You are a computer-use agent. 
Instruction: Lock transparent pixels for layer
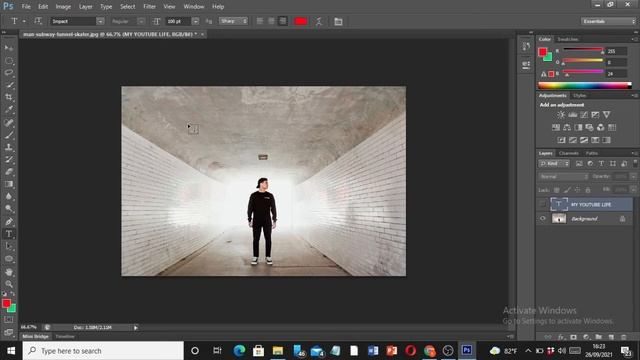click(556, 190)
